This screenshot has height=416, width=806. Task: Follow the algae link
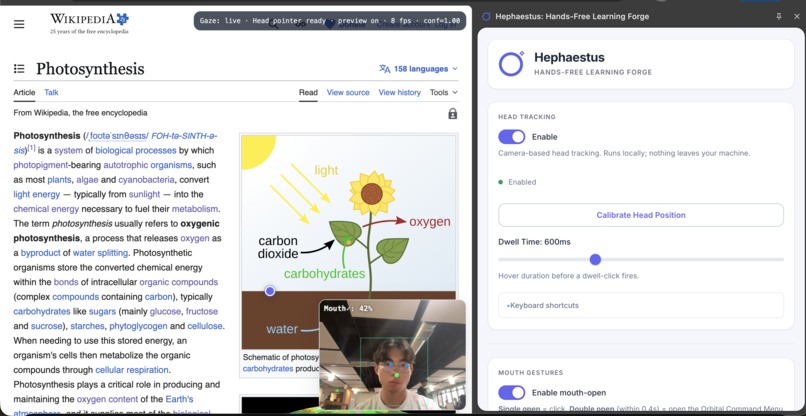point(87,180)
